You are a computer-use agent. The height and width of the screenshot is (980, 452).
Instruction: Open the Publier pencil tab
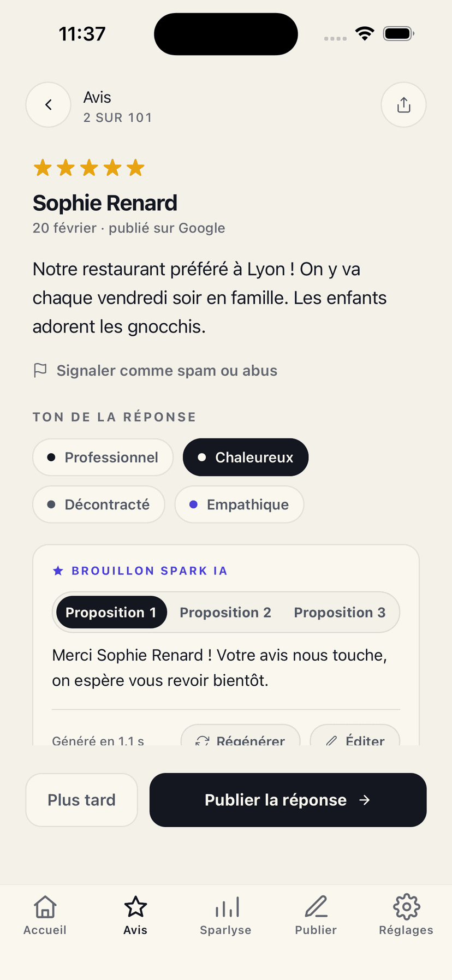click(x=316, y=916)
